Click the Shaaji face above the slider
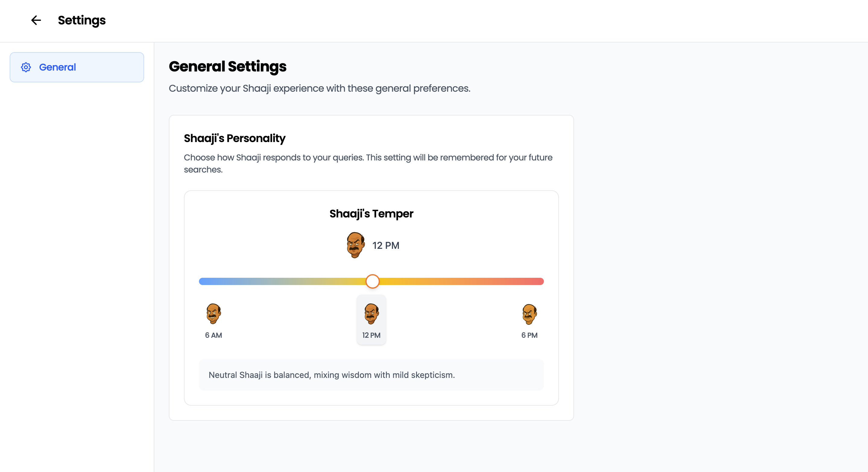This screenshot has height=472, width=868. (355, 245)
